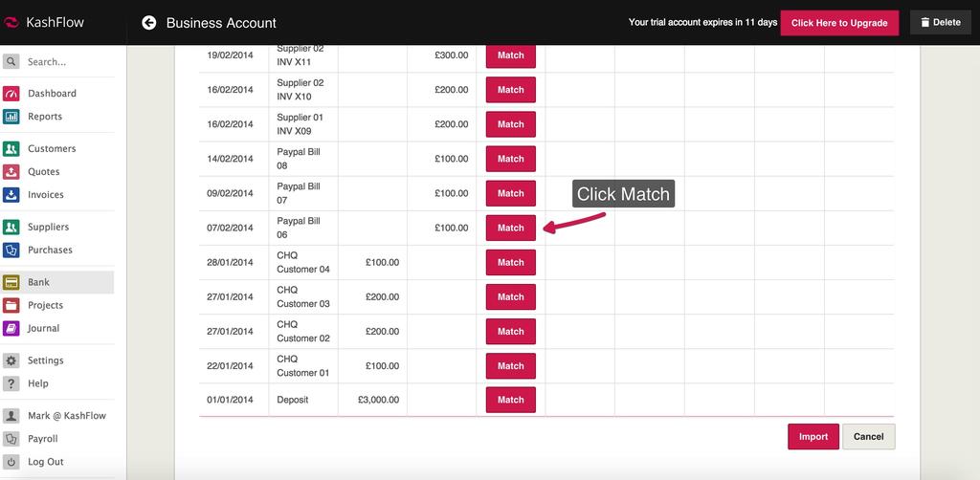Click the back arrow beside Business Account

[148, 23]
